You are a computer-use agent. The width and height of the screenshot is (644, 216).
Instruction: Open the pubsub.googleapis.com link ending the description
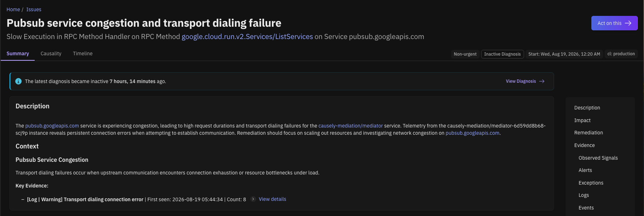[472, 133]
